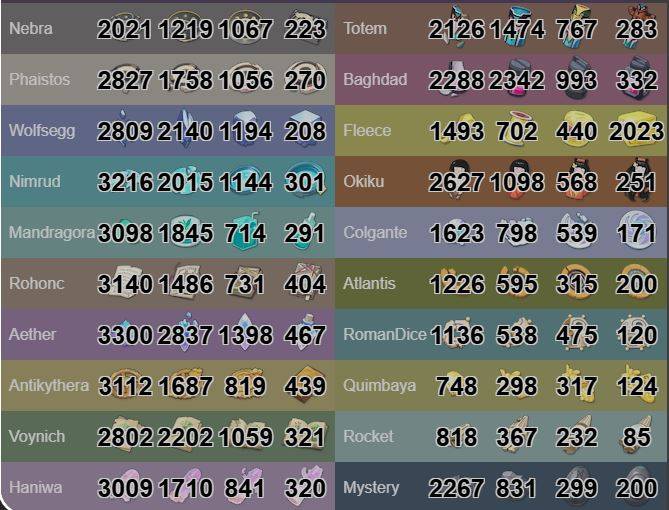Click the Nimrud icon with 301

click(x=305, y=181)
